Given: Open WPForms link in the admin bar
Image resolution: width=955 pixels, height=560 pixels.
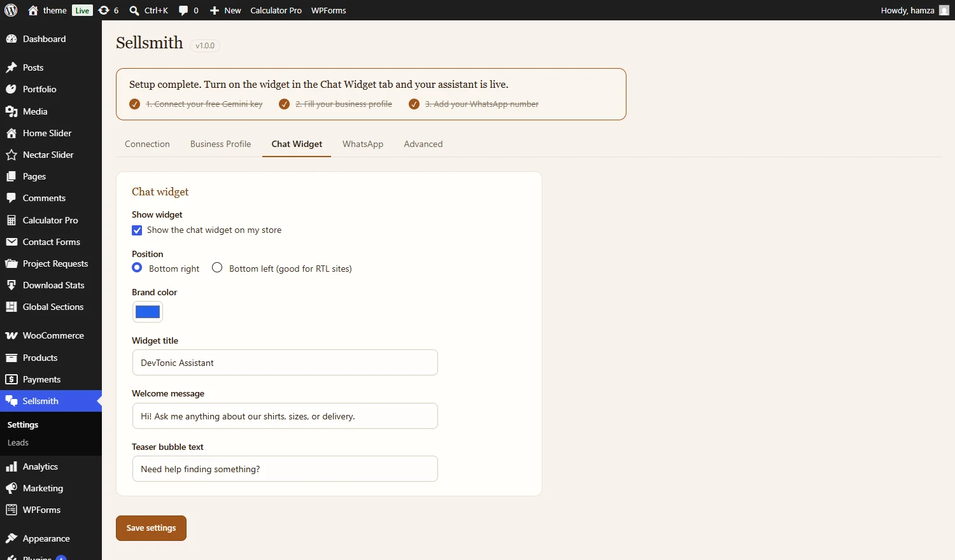Looking at the screenshot, I should click(x=329, y=10).
